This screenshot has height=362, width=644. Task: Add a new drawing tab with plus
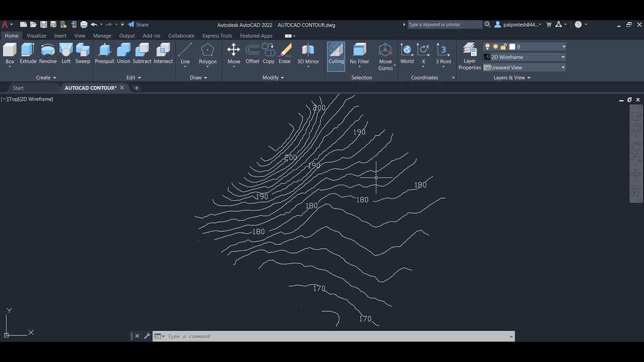pos(136,88)
